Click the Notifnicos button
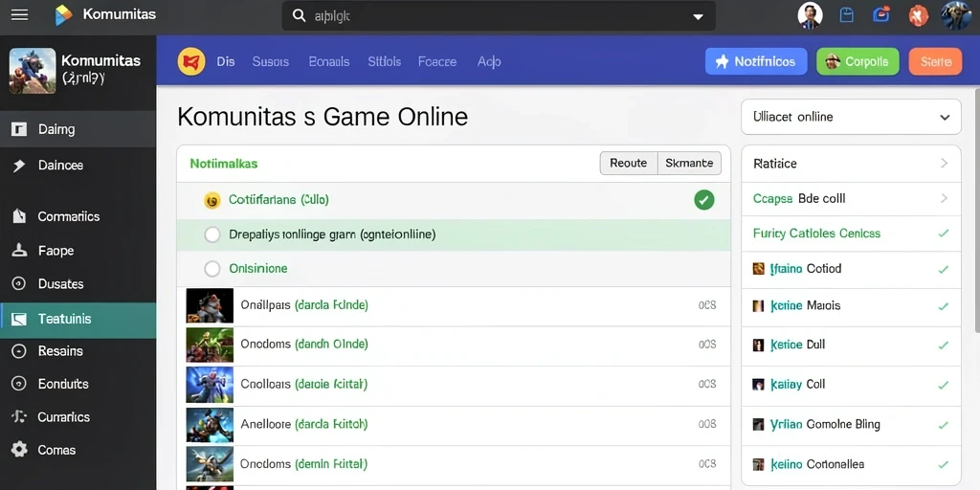 click(x=756, y=61)
